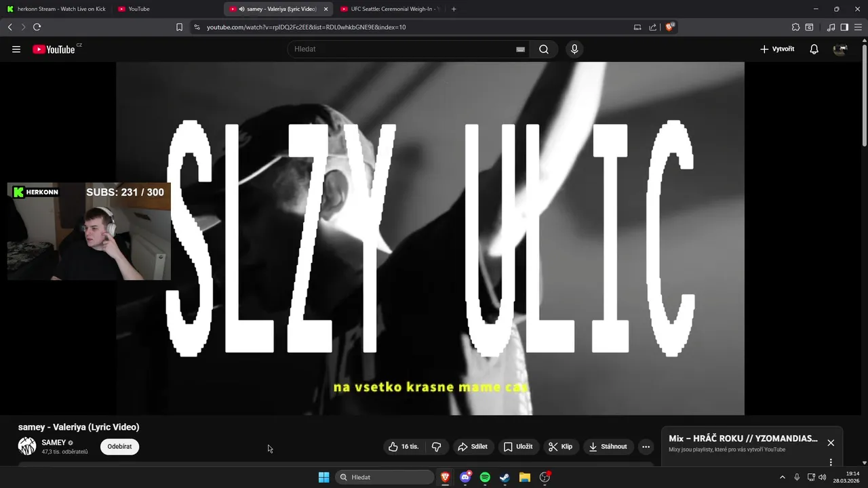Click the YouTube search magnifier button
The height and width of the screenshot is (488, 868).
pos(544,49)
